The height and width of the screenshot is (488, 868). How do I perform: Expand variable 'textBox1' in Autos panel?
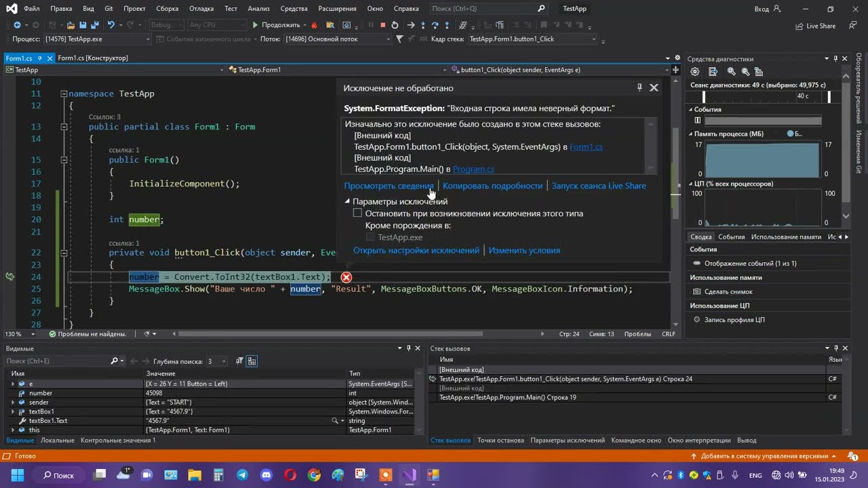[x=13, y=411]
